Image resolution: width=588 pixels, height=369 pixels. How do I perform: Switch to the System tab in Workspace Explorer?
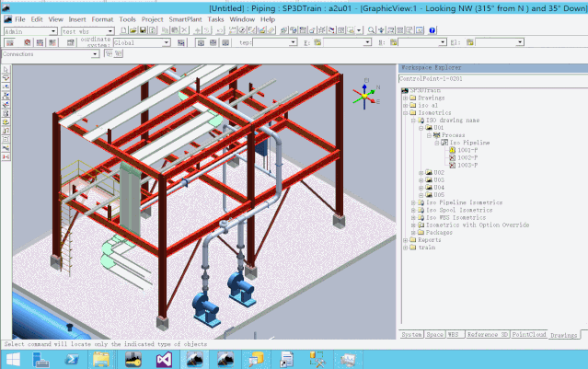pos(411,334)
